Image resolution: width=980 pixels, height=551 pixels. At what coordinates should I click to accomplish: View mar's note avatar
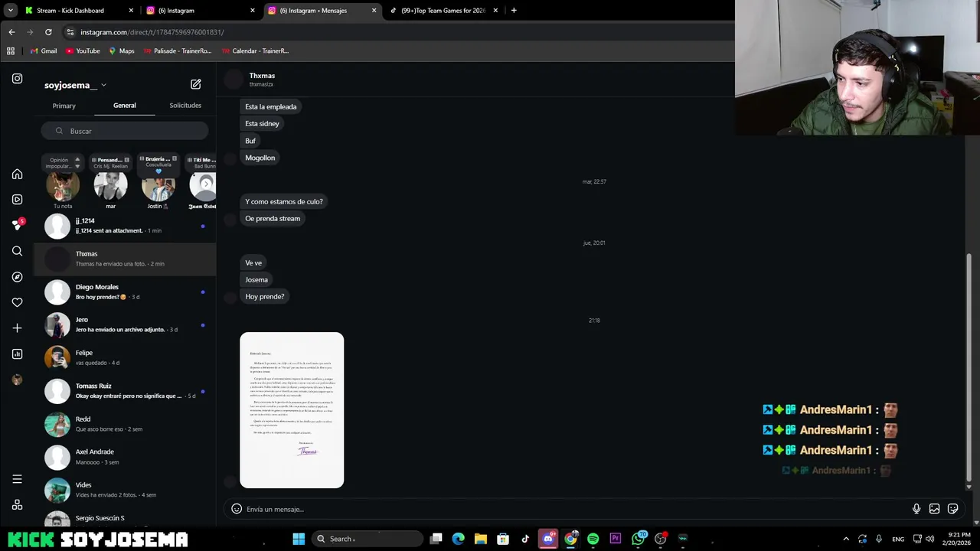(x=110, y=186)
